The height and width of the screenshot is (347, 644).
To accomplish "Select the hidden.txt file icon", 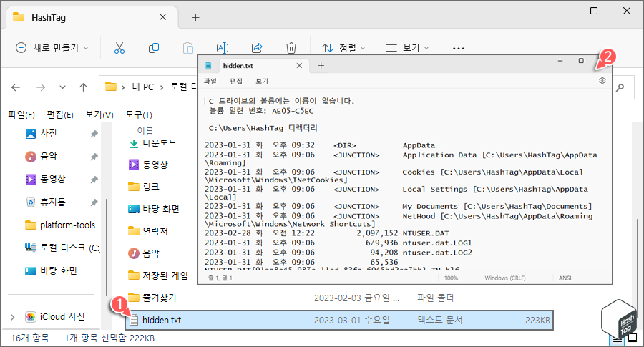I will click(134, 320).
